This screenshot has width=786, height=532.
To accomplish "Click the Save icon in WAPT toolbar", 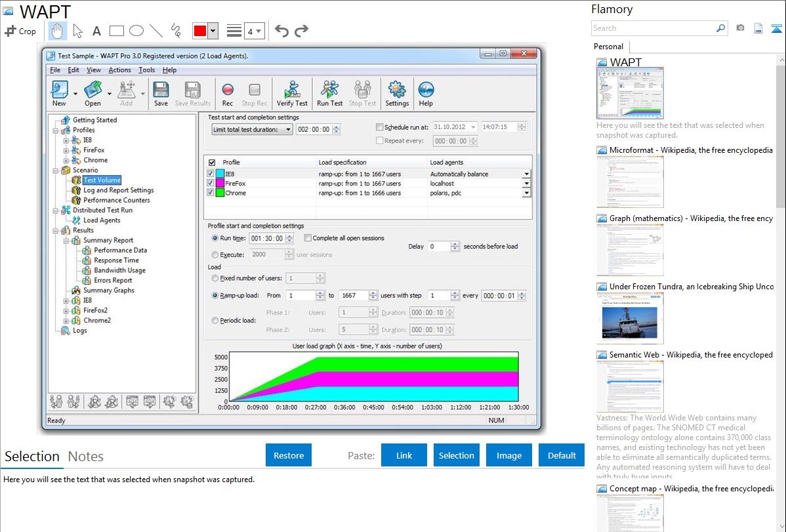I will click(161, 94).
